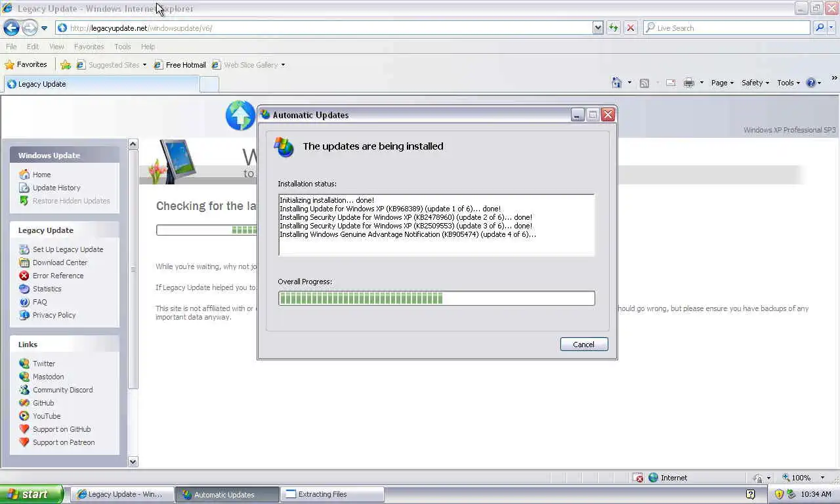Click the Home link in Windows Update sidebar
840x504 pixels.
(x=41, y=175)
